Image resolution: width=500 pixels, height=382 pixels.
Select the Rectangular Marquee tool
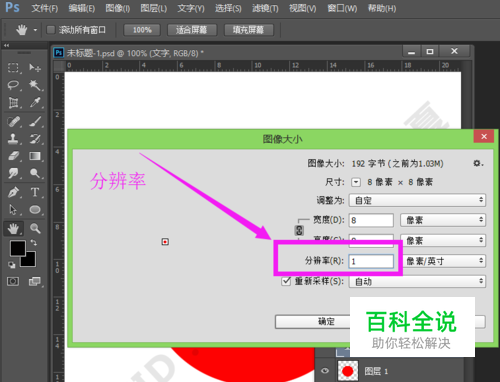13,68
